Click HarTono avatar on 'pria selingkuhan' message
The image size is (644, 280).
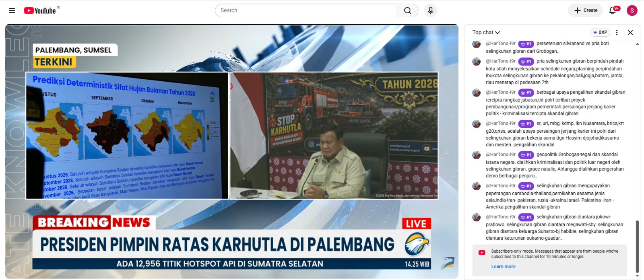coord(477,62)
